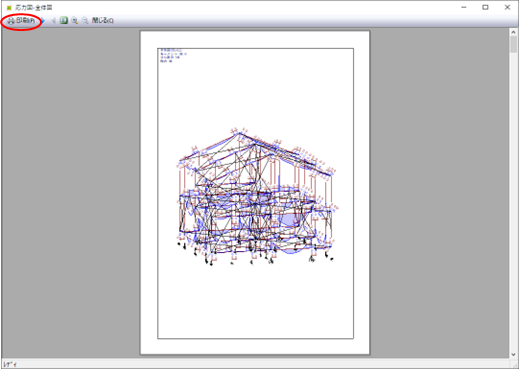Screen dimensions: 519x369
Task: Click the scroll up arrow
Action: point(513,32)
